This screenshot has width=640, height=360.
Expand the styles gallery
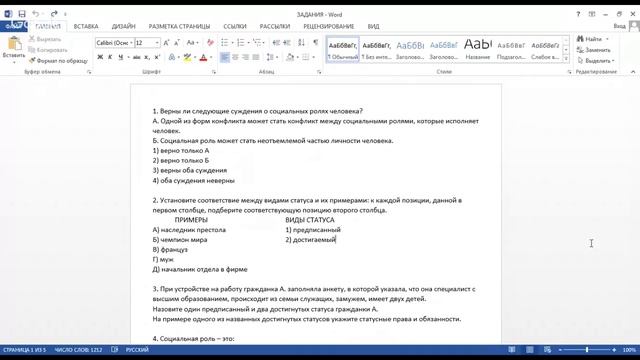[566, 59]
